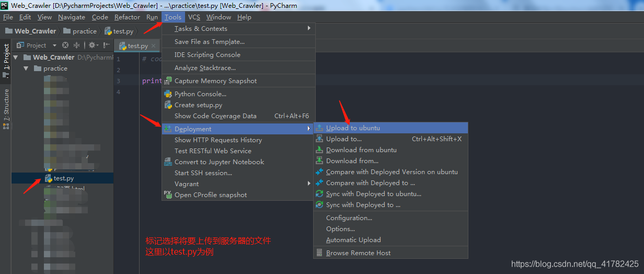Click Capture Memory Snapshot chip icon

pos(168,81)
